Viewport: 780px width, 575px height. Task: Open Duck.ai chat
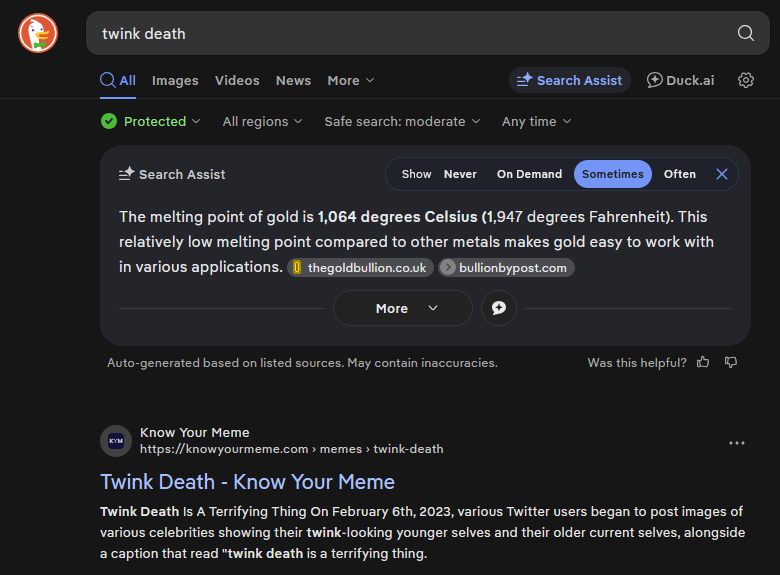680,80
